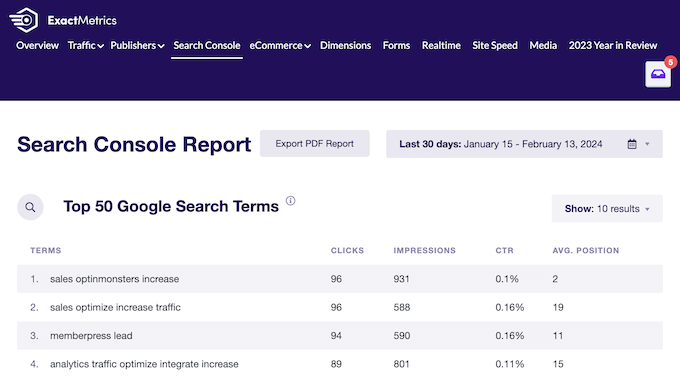Click the TERMS column header

pos(46,251)
